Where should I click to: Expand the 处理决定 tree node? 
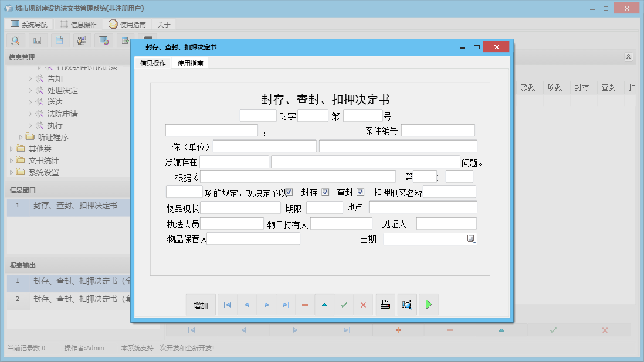[30, 90]
